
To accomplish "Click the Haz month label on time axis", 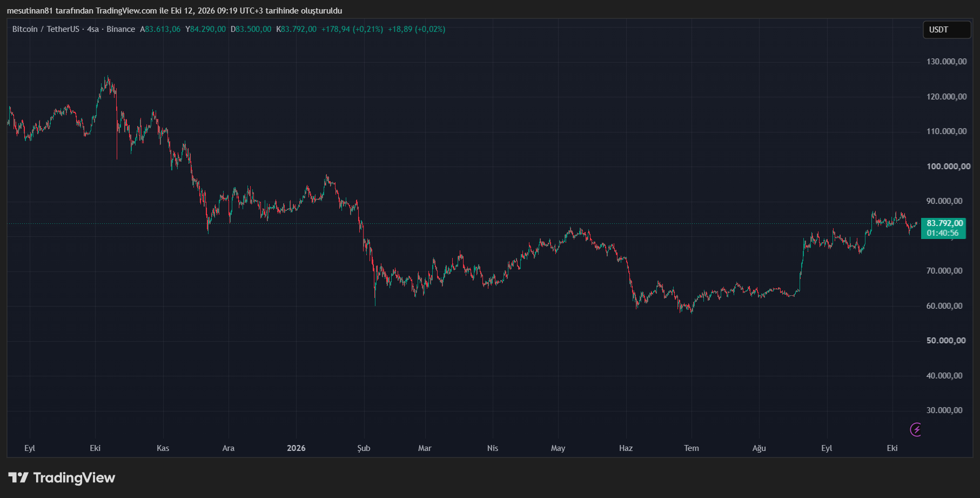I will 626,448.
